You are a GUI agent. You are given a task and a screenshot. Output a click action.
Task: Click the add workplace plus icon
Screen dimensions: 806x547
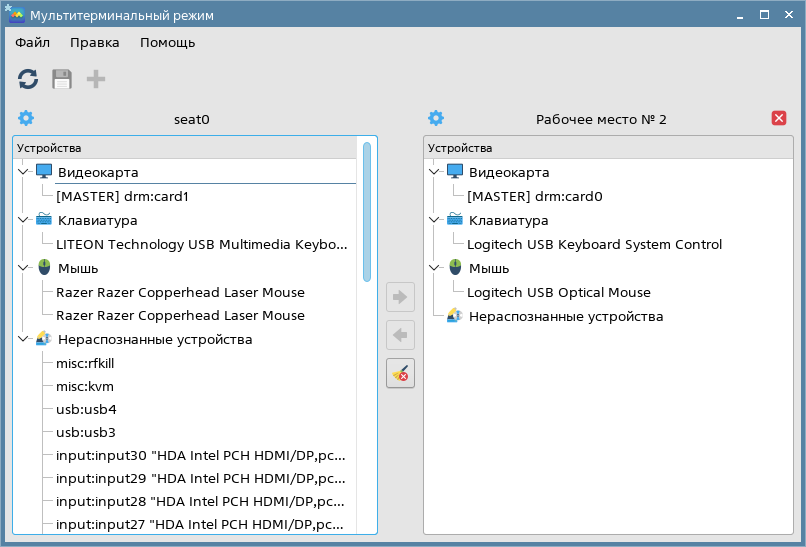pyautogui.click(x=96, y=79)
